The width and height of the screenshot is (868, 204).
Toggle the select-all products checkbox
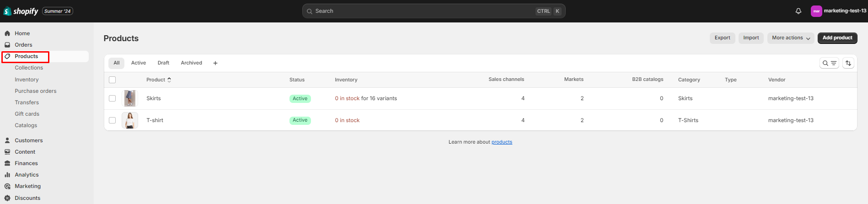[x=113, y=80]
